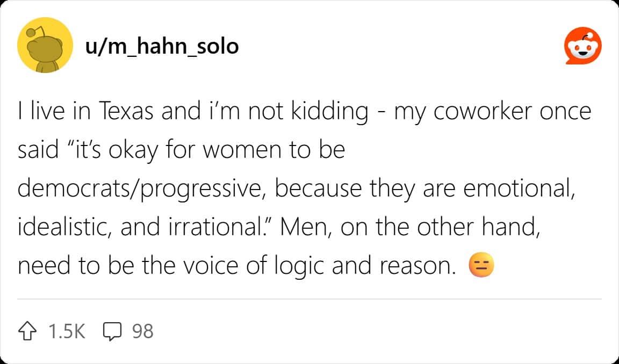This screenshot has height=364, width=619.
Task: Click the word "Texas" in the post
Action: pos(126,112)
